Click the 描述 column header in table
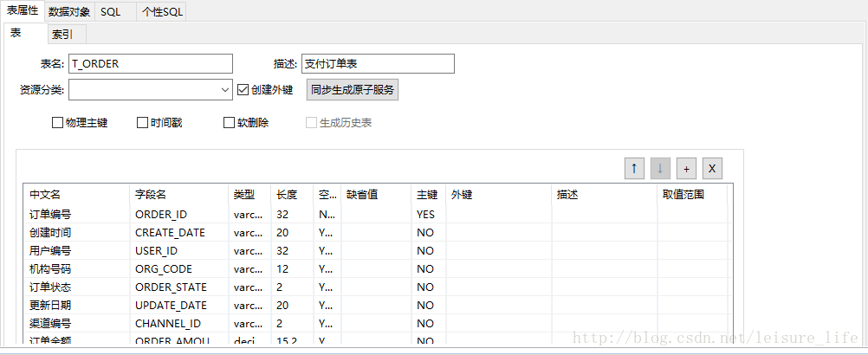 click(x=605, y=195)
